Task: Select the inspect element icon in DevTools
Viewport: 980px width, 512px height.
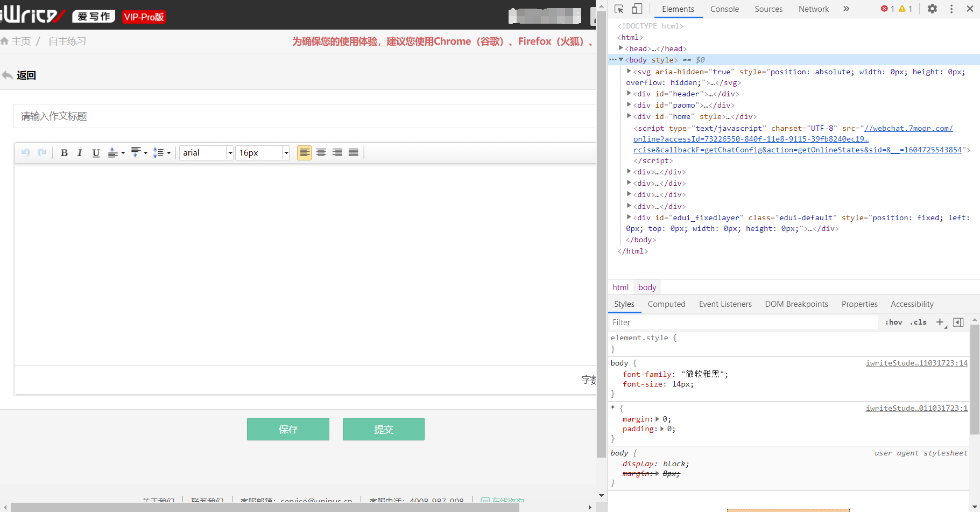Action: [619, 9]
